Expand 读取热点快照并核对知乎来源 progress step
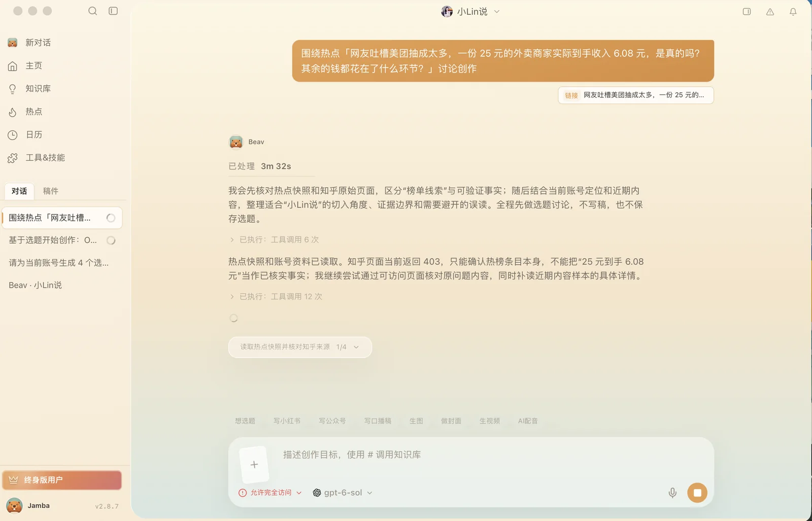 click(300, 347)
